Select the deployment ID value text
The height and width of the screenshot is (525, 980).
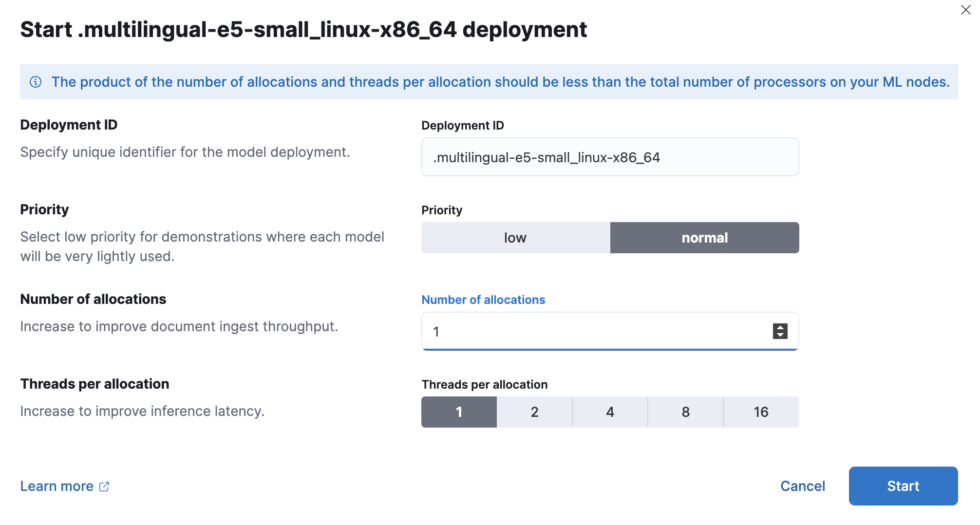[546, 157]
